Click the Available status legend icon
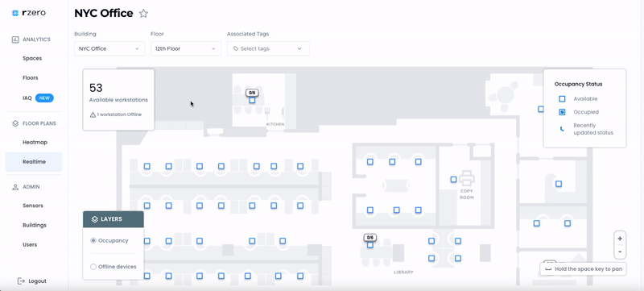Screen dimensions: 644x291 [x=562, y=99]
